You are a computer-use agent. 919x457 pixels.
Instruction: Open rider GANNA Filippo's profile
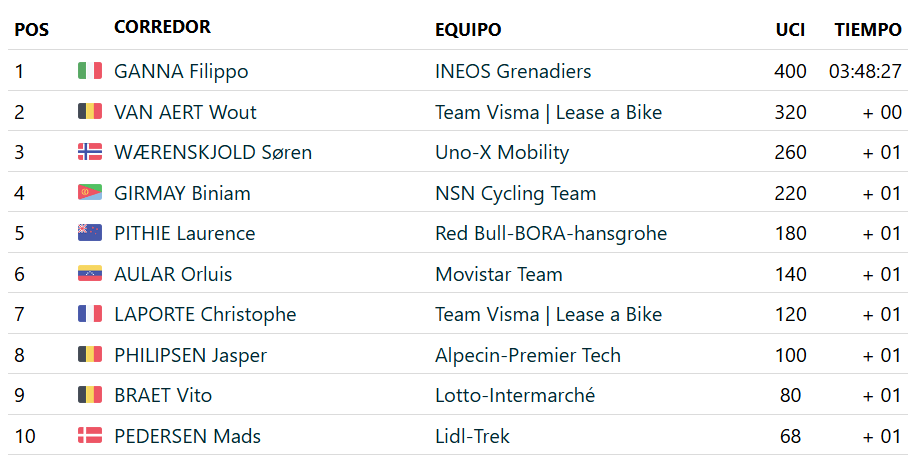pyautogui.click(x=181, y=71)
